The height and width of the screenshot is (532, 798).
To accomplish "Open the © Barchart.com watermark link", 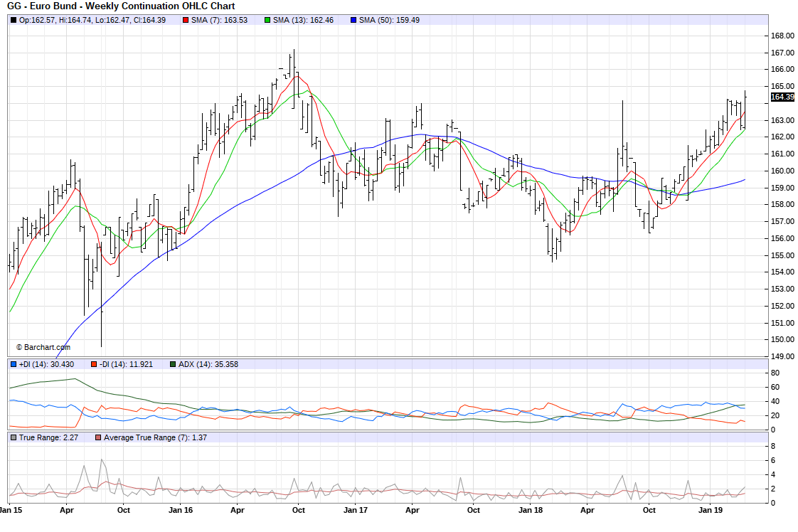I will 43,347.
